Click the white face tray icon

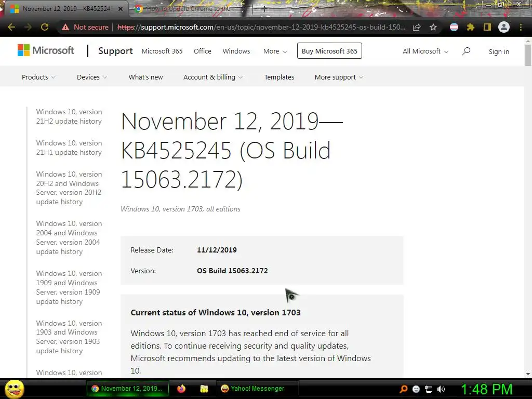(x=416, y=389)
